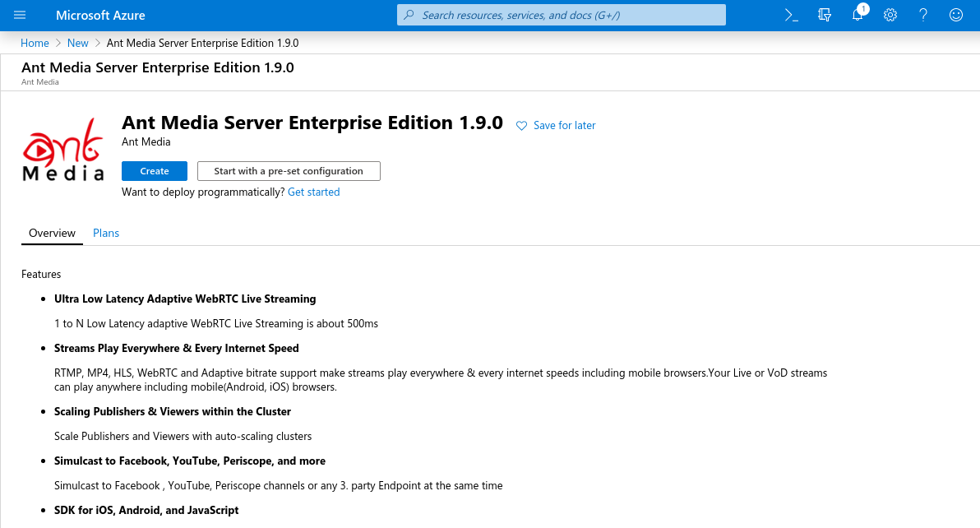The width and height of the screenshot is (980, 528).
Task: Open the Help question mark menu
Action: (923, 15)
